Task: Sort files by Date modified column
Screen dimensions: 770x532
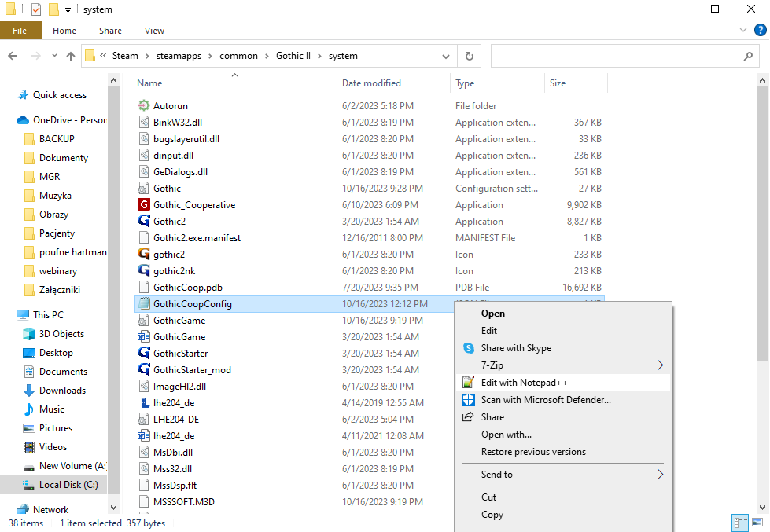Action: [x=393, y=83]
